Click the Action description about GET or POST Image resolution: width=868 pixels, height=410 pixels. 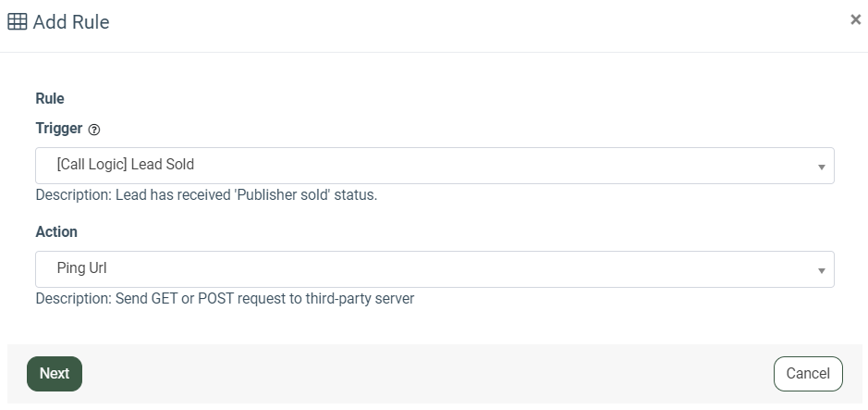point(225,299)
